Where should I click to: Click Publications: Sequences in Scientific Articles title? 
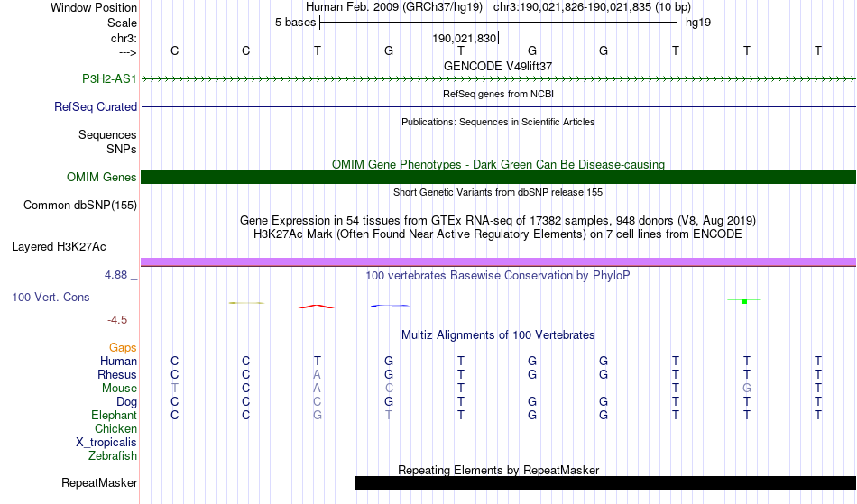click(x=498, y=122)
